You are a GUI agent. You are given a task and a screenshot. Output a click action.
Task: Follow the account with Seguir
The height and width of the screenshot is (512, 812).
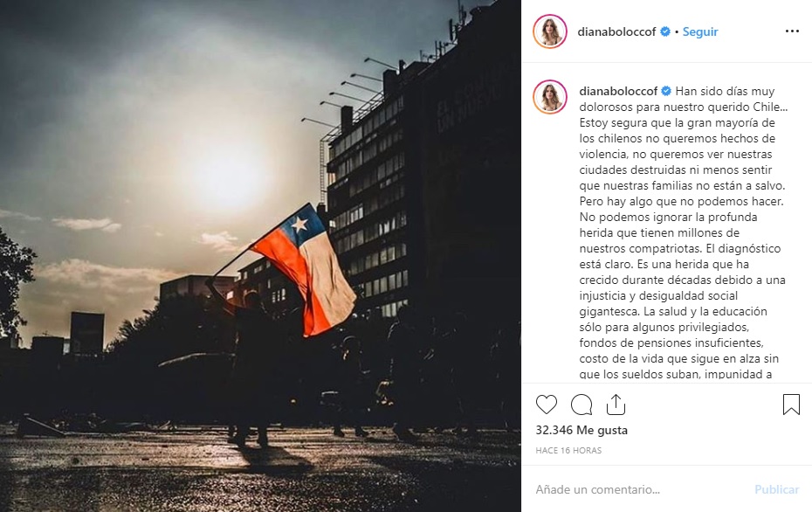click(700, 31)
